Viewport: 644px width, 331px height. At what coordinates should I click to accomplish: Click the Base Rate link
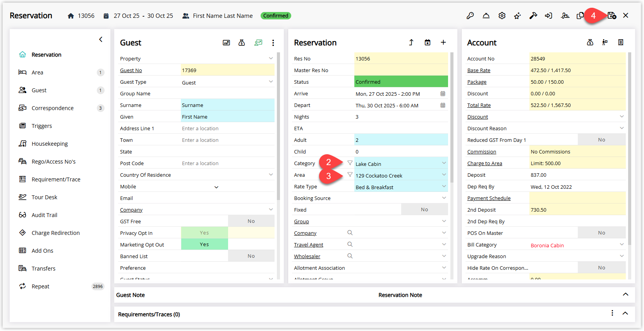click(x=479, y=71)
